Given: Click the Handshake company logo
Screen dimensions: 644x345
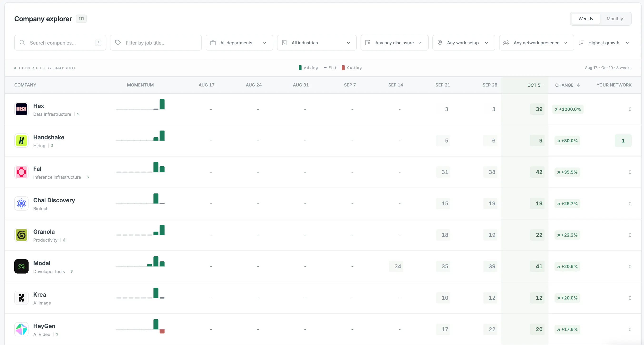Looking at the screenshot, I should pos(21,141).
